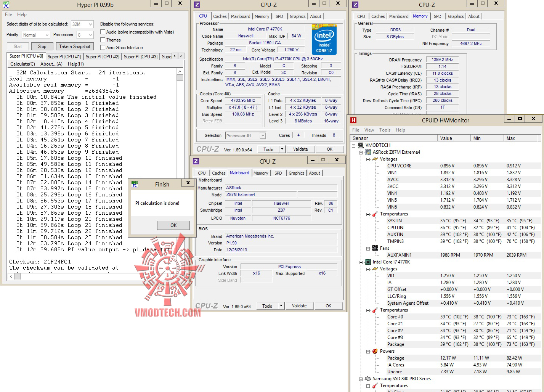The height and width of the screenshot is (392, 544).
Task: Enable the Audio service checkbox
Action: [x=103, y=32]
